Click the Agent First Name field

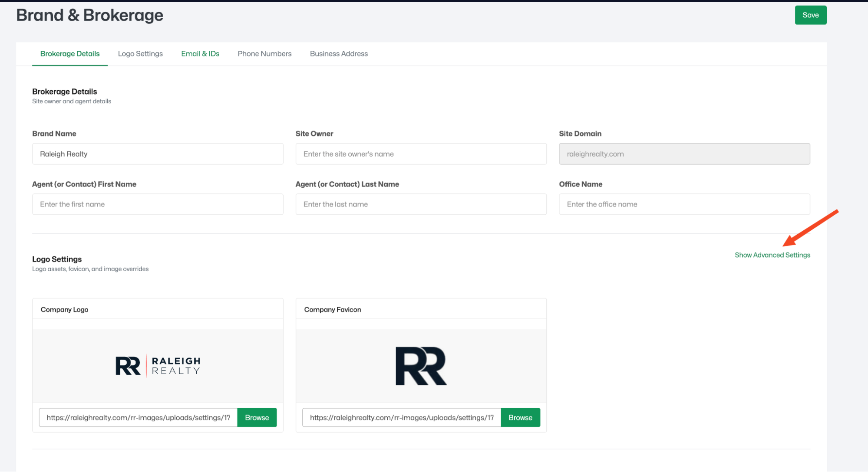(x=158, y=204)
